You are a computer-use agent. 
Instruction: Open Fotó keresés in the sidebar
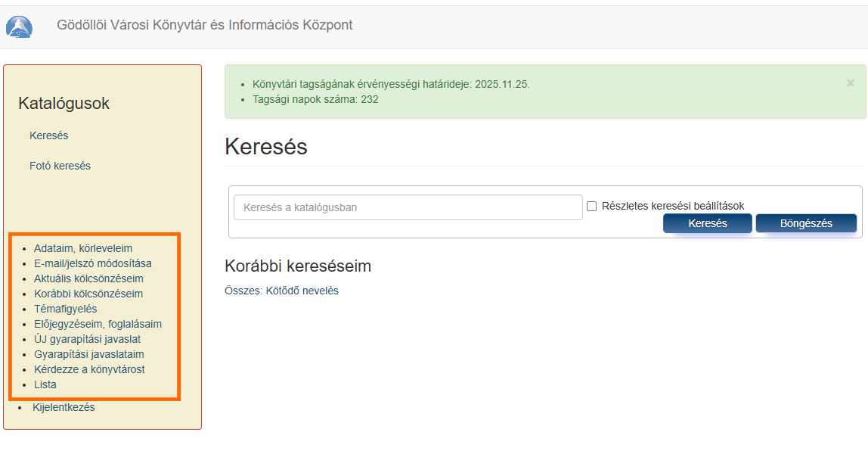(x=60, y=166)
